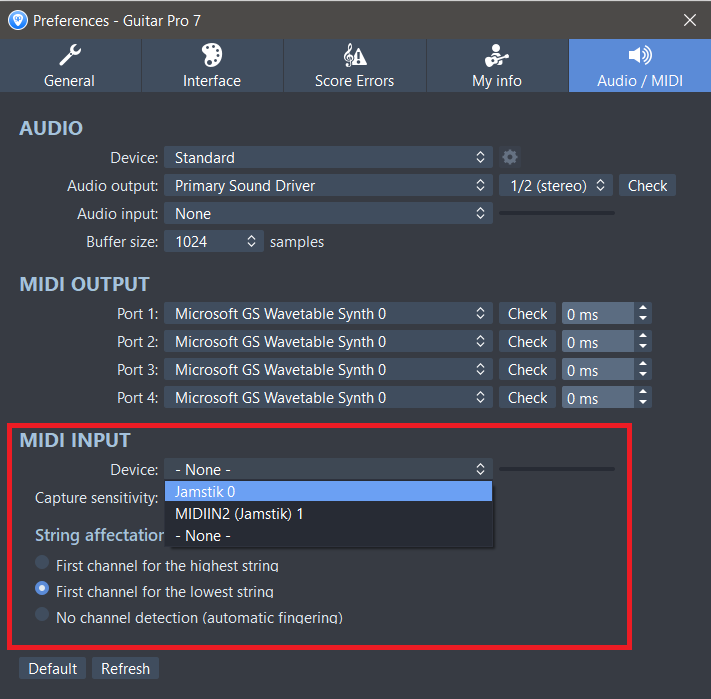The width and height of the screenshot is (711, 699).
Task: Select First channel for the highest string
Action: tap(42, 564)
